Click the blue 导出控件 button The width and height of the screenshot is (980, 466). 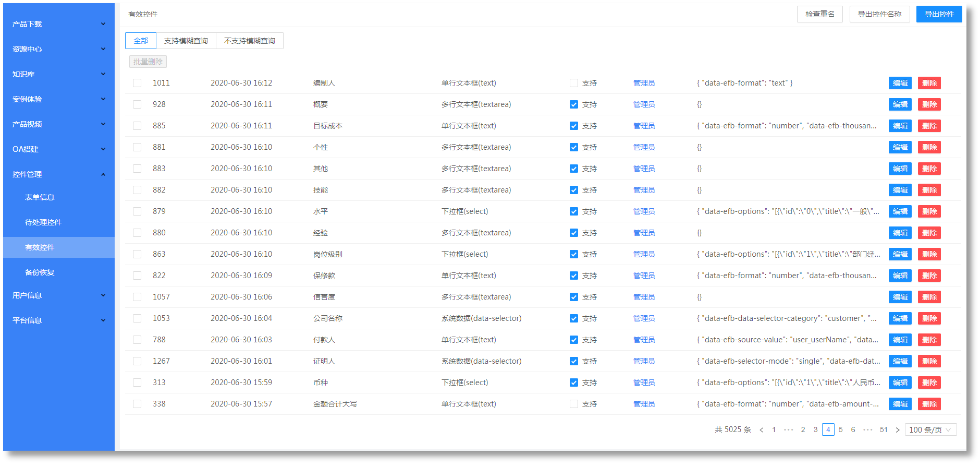[x=939, y=14]
